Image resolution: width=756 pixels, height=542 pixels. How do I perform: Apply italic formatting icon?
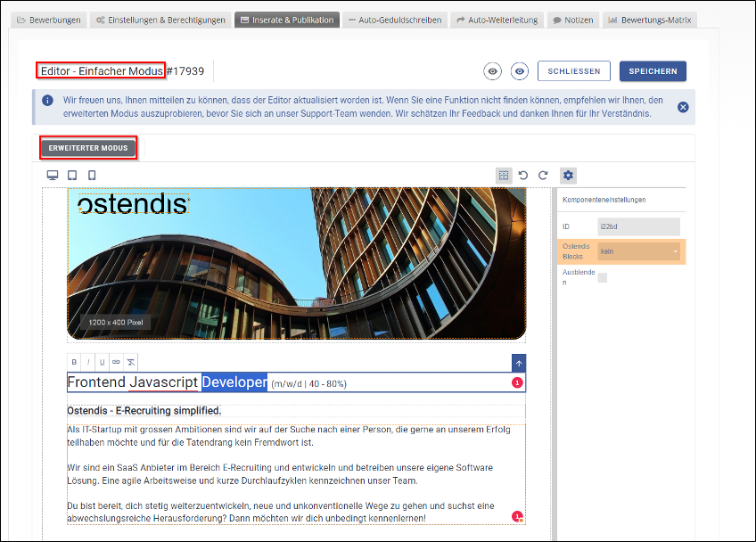pyautogui.click(x=88, y=362)
